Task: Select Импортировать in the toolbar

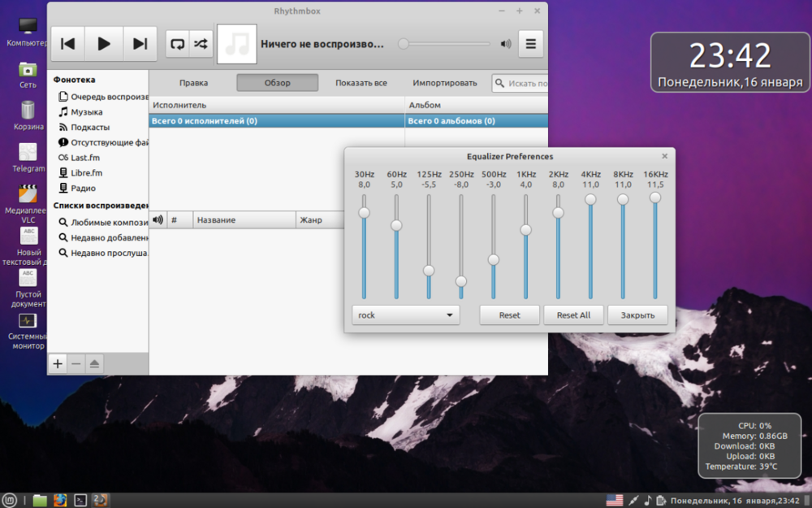Action: pos(445,83)
